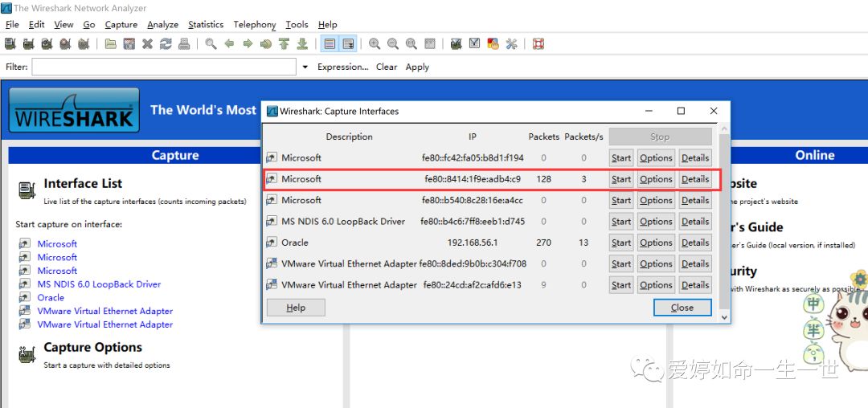Click the Oracle row interface icon in dialog
The width and height of the screenshot is (868, 408).
tap(272, 243)
